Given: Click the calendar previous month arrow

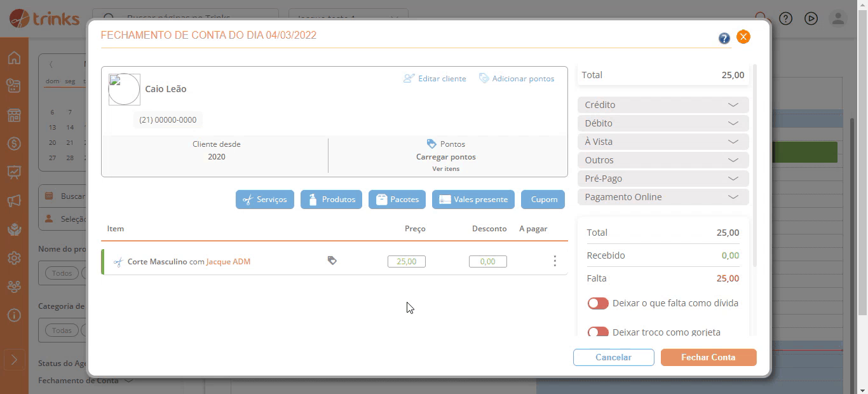Looking at the screenshot, I should click(x=51, y=64).
